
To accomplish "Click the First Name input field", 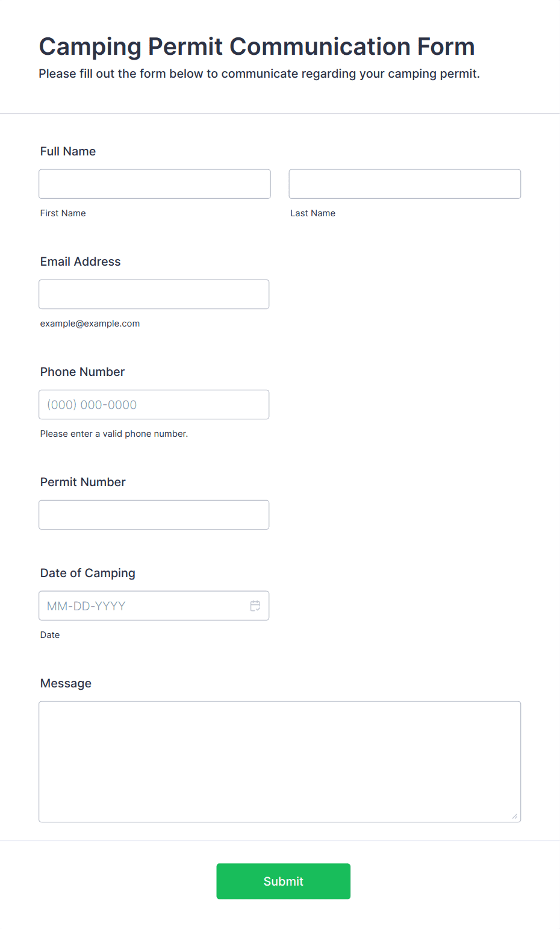I will tap(155, 184).
